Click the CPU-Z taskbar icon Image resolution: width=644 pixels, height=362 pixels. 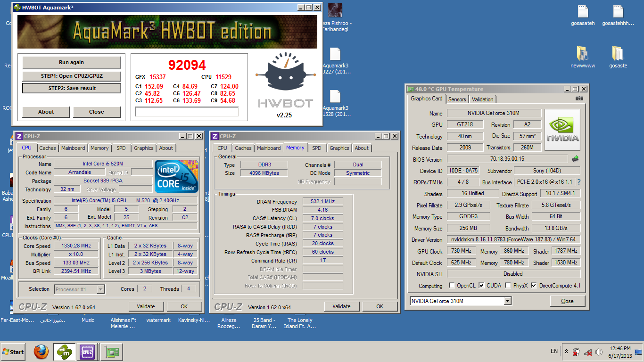point(87,352)
